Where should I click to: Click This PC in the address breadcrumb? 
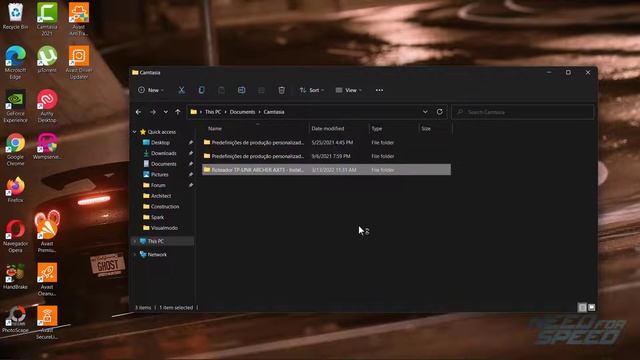[213, 112]
